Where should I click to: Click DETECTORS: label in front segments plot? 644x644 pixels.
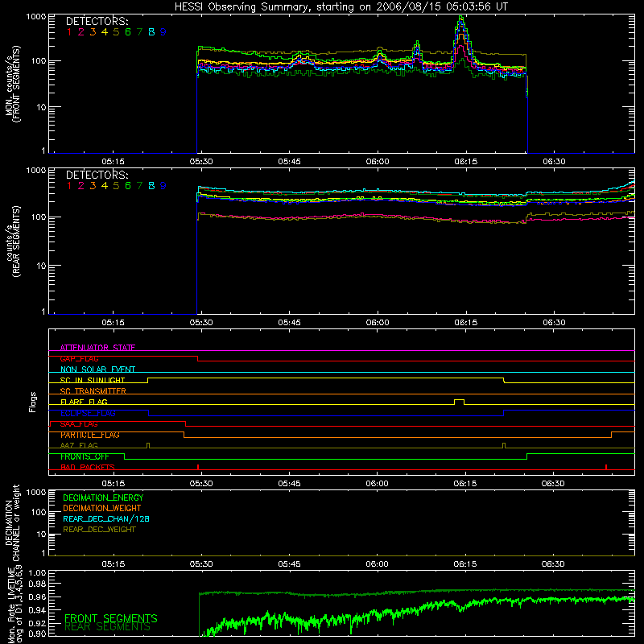pos(97,21)
